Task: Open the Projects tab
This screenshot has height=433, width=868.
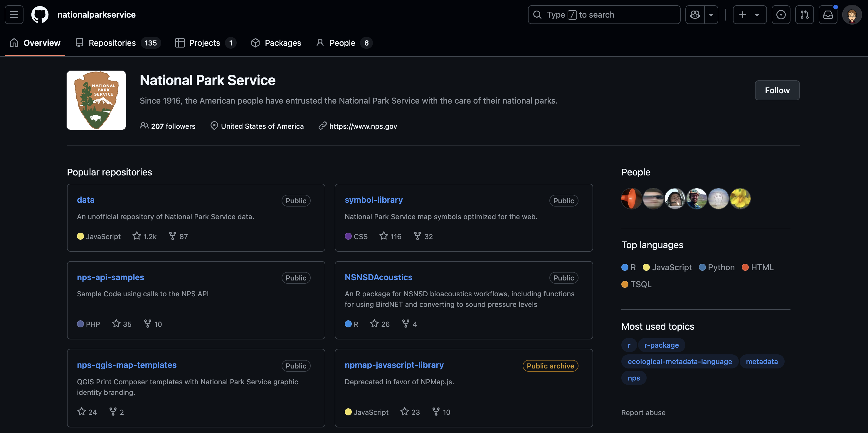Action: (x=206, y=43)
